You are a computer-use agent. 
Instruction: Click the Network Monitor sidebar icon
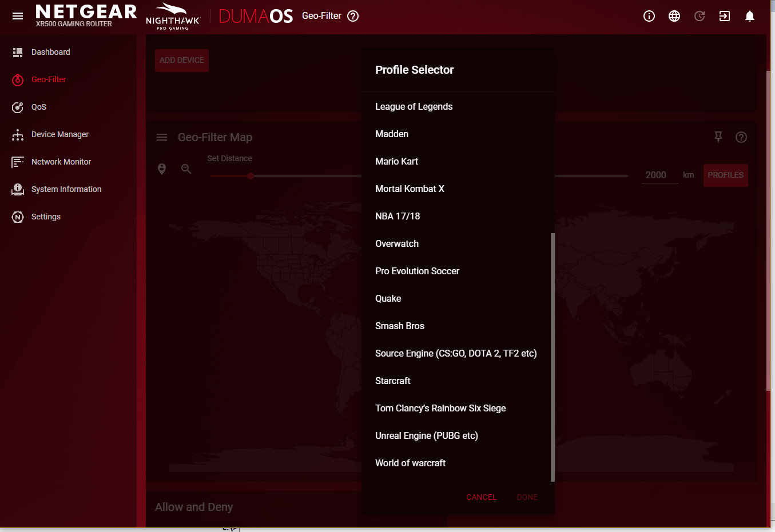(x=18, y=162)
